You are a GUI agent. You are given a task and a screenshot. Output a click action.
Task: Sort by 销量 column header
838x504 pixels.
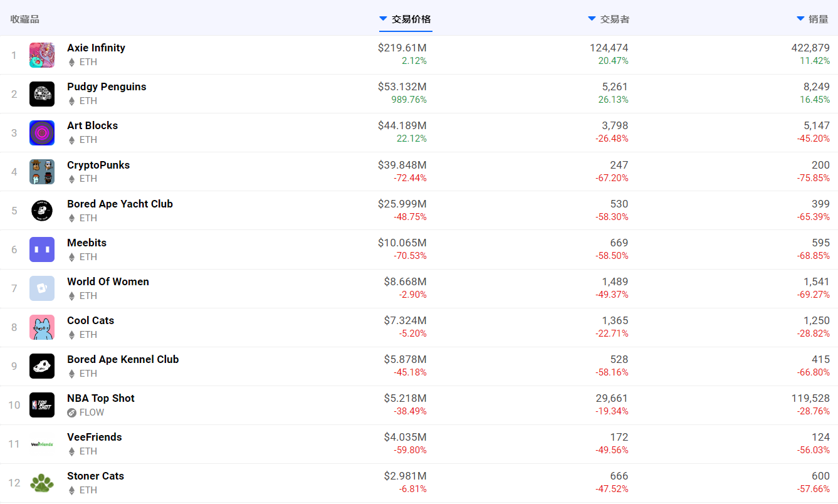click(x=812, y=19)
